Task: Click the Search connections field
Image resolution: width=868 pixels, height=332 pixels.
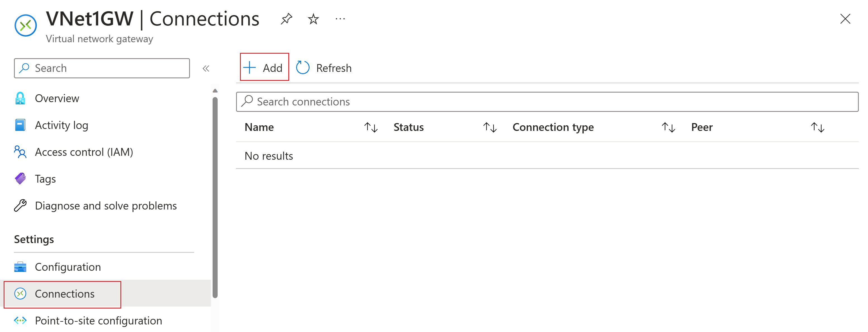Action: point(547,102)
